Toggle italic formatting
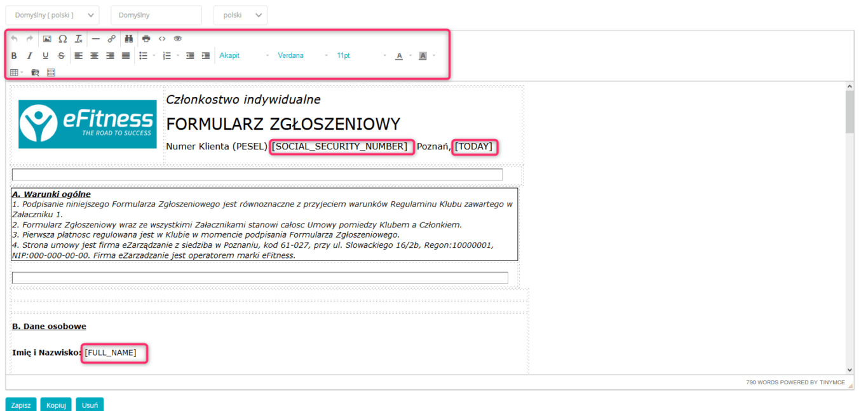This screenshot has height=411, width=868. coord(29,56)
